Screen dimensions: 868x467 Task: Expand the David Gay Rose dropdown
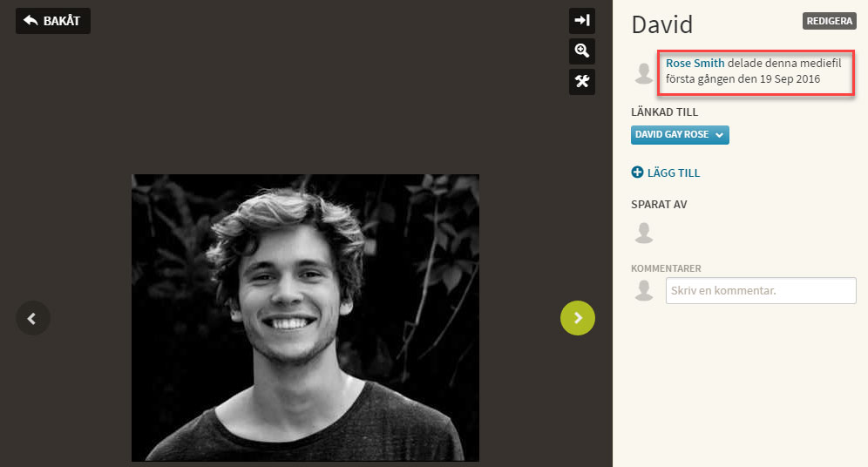click(680, 134)
